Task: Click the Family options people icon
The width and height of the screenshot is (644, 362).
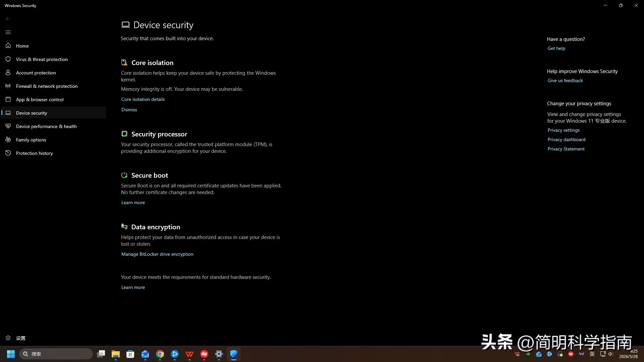Action: pos(8,140)
